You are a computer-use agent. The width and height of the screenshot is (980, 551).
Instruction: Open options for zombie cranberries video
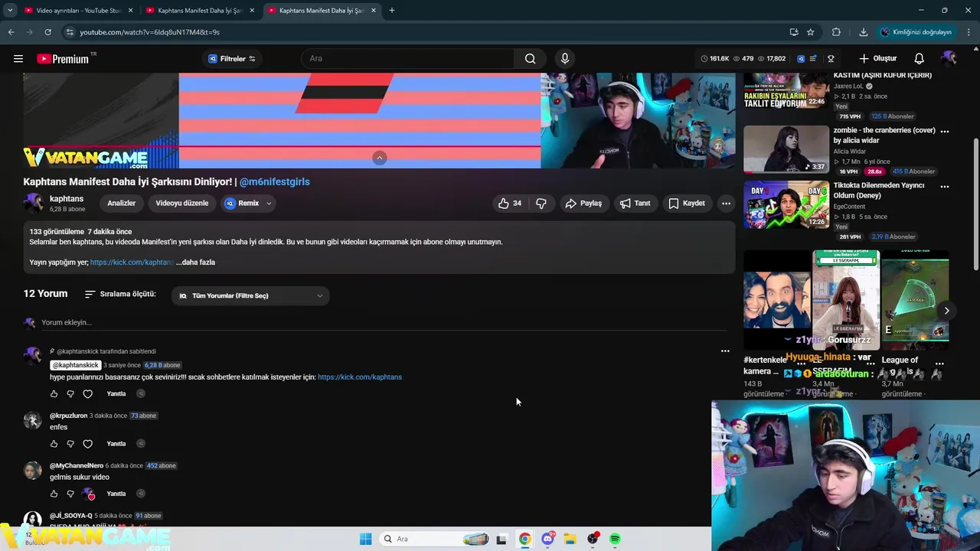tap(944, 132)
